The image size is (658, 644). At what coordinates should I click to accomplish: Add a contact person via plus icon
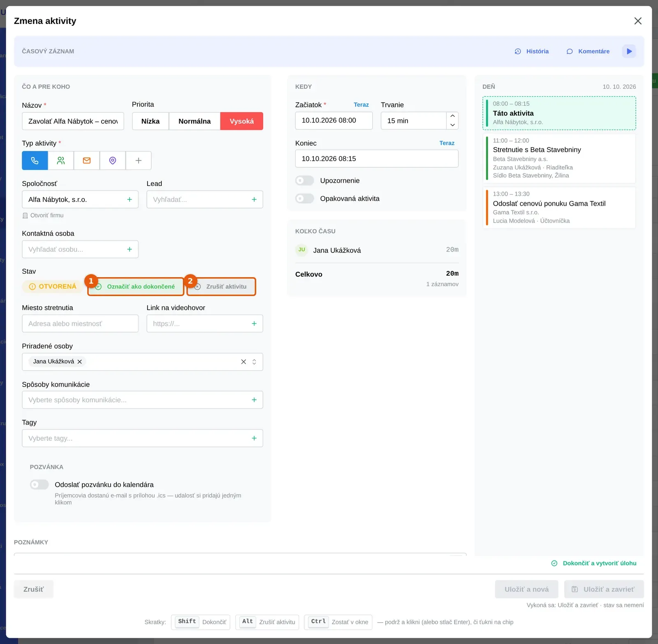(130, 249)
